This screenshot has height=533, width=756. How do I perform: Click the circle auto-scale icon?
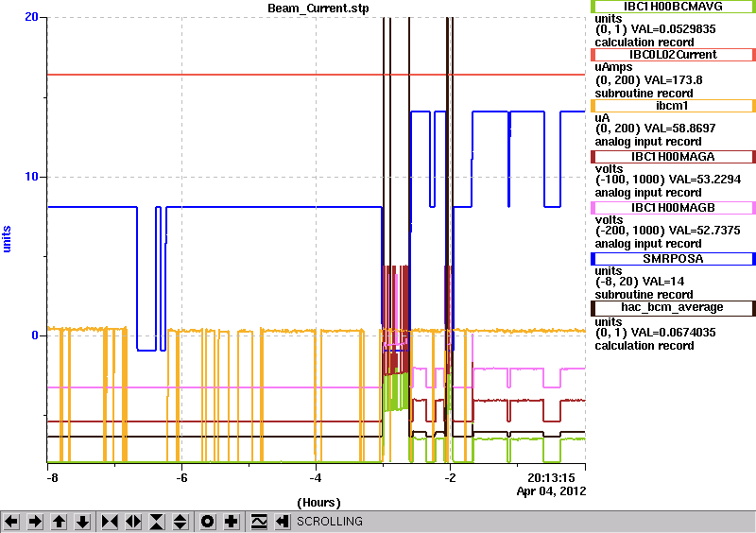pyautogui.click(x=208, y=522)
